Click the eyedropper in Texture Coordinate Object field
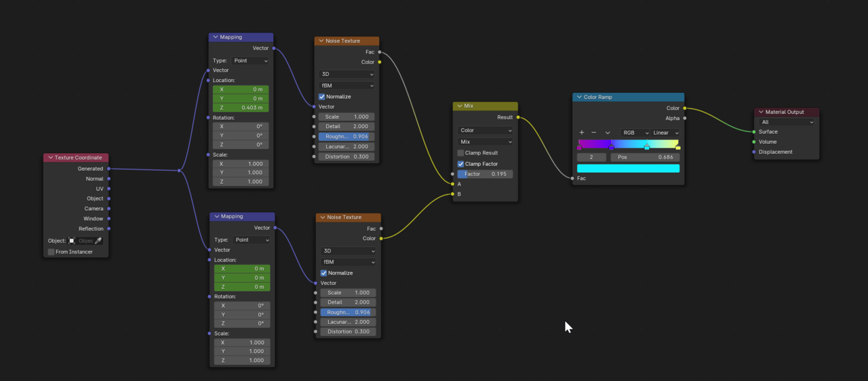 [98, 241]
